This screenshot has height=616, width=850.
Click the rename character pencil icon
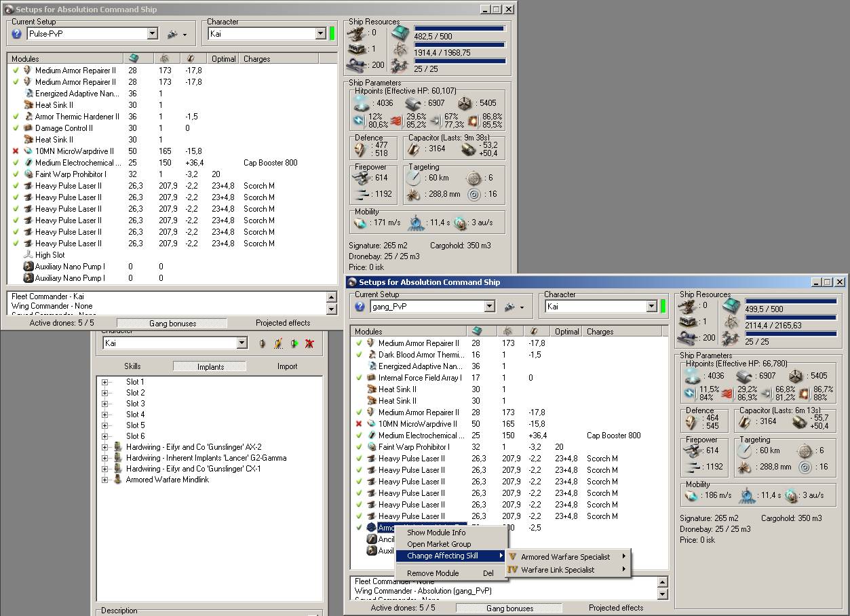[x=278, y=344]
